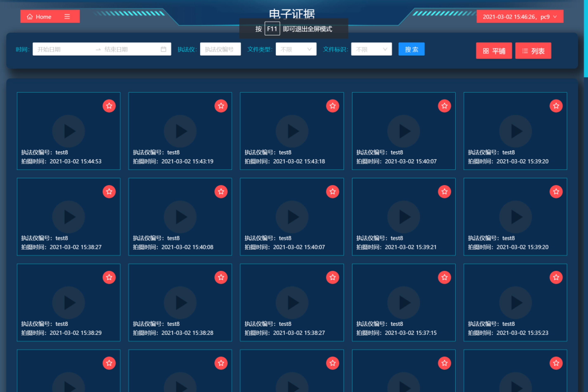The width and height of the screenshot is (588, 392).
Task: Mark the 15:35:23 video as favorite
Action: click(556, 277)
